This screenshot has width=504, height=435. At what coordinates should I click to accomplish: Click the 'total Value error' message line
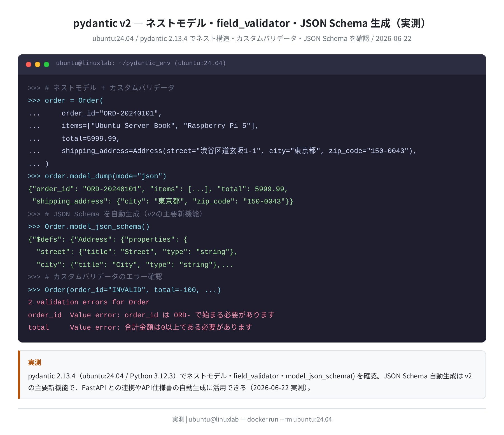point(140,327)
